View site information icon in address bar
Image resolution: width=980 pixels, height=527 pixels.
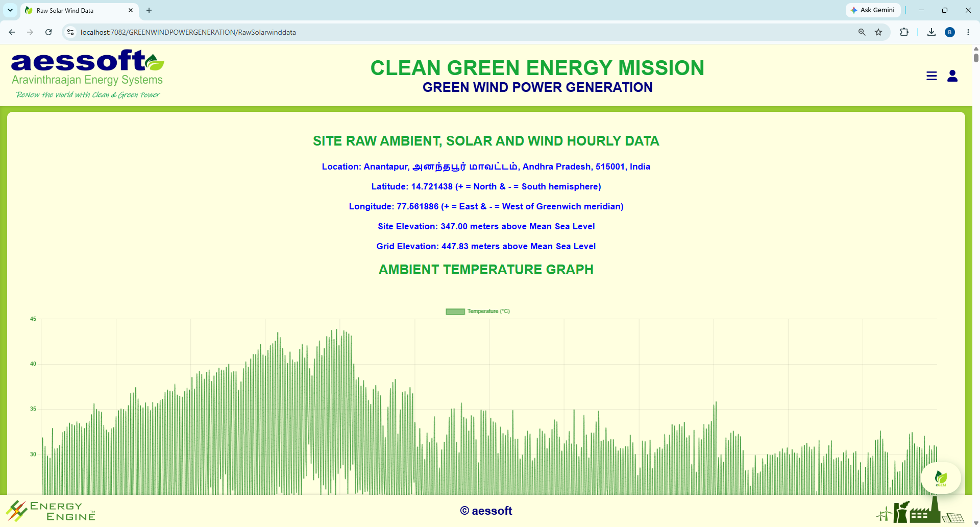(70, 32)
